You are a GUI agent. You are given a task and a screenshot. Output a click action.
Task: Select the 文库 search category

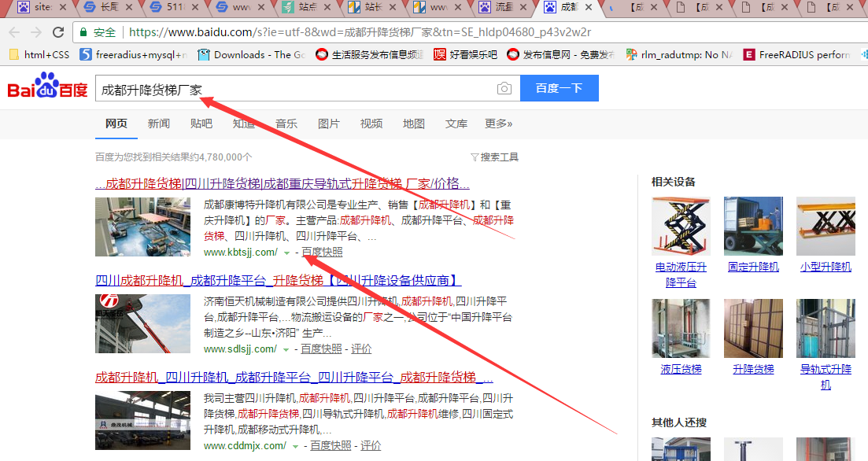456,124
